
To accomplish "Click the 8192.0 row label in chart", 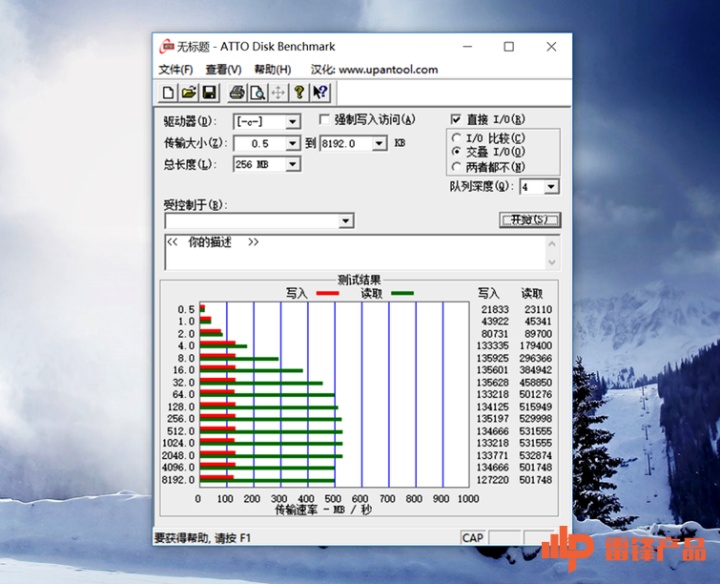I will (179, 480).
